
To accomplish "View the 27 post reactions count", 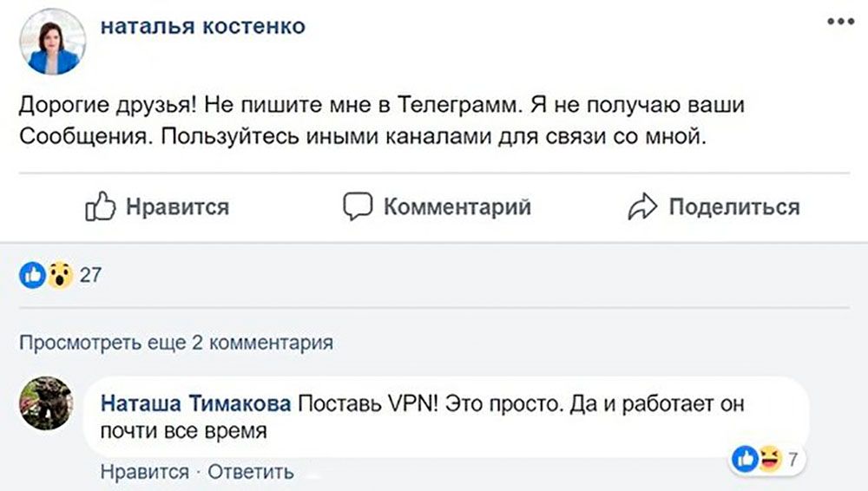I will pos(90,276).
